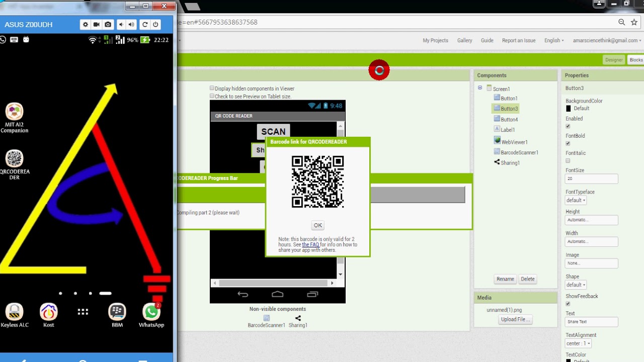This screenshot has height=362, width=644.
Task: Open app drawer grid on phone
Action: (83, 312)
